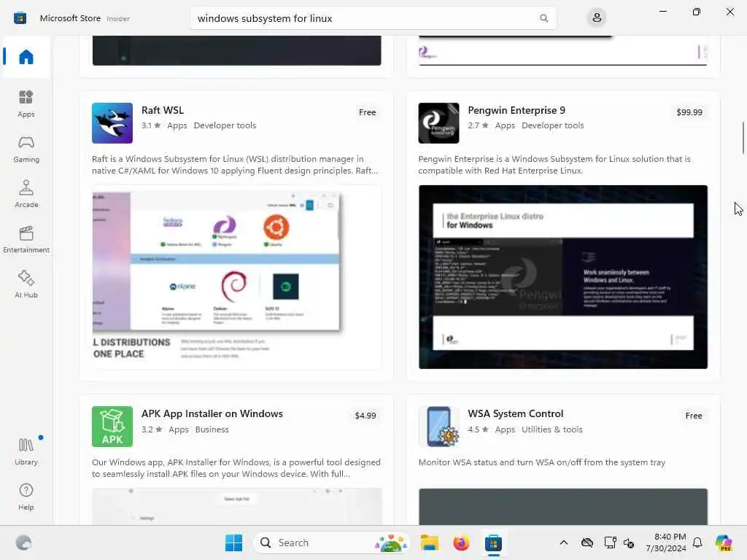Show hidden system tray icons

click(564, 542)
